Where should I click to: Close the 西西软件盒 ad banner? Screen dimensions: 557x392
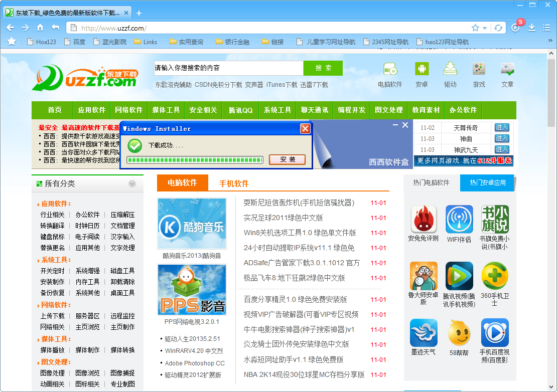coord(405,125)
